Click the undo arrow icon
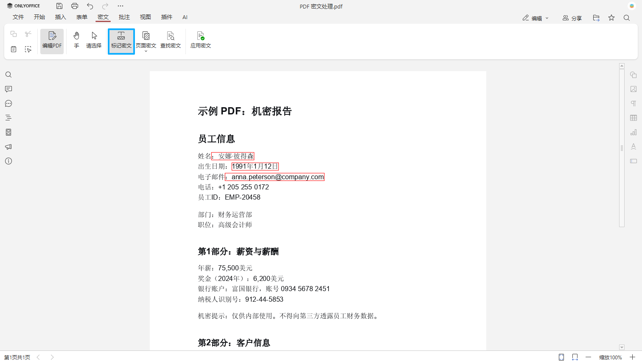642x364 pixels. pyautogui.click(x=89, y=6)
